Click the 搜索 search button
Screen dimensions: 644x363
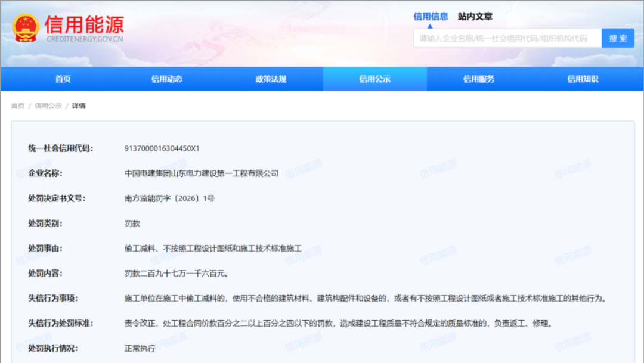618,38
